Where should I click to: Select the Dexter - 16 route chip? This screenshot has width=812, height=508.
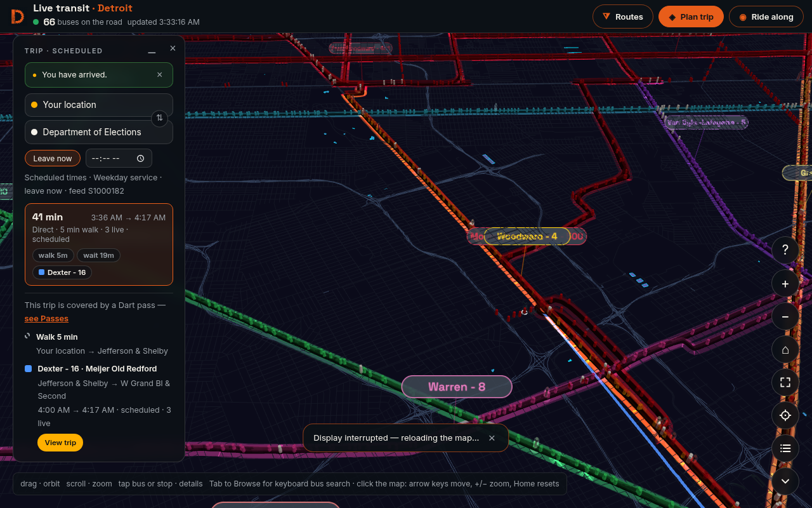click(x=62, y=272)
